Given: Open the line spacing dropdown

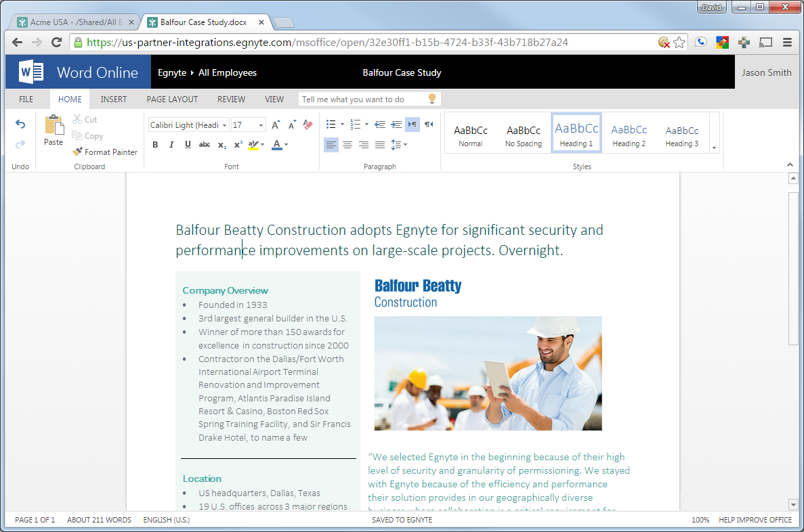Looking at the screenshot, I should point(399,145).
